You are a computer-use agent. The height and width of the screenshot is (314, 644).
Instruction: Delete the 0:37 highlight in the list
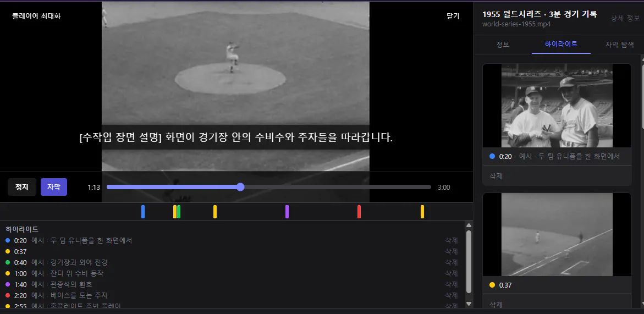(452, 251)
